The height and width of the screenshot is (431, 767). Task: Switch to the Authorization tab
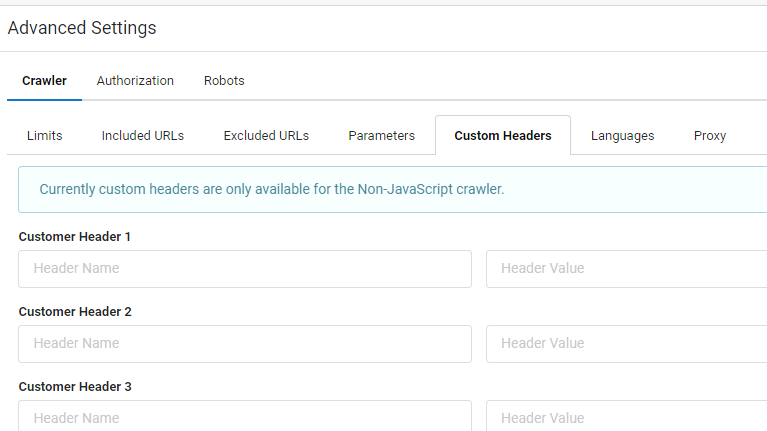(x=135, y=81)
